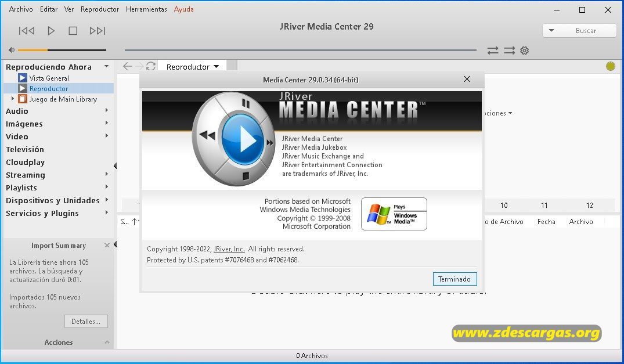Expand the Video section
The height and width of the screenshot is (364, 624).
pyautogui.click(x=106, y=136)
